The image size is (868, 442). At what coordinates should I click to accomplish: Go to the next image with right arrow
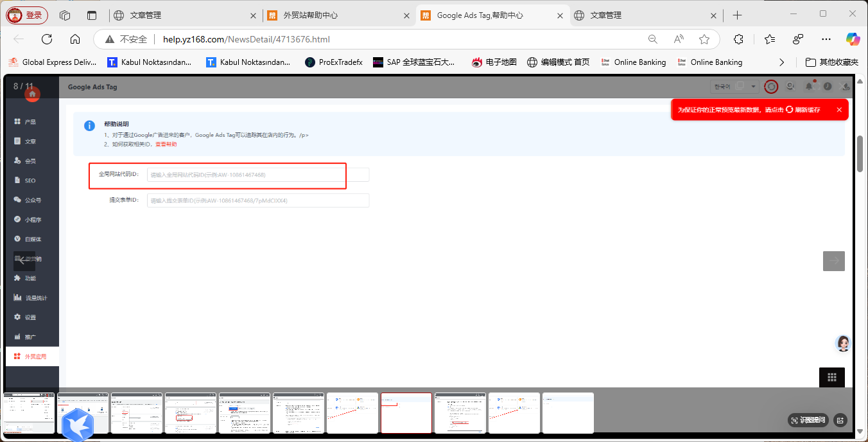pos(834,261)
